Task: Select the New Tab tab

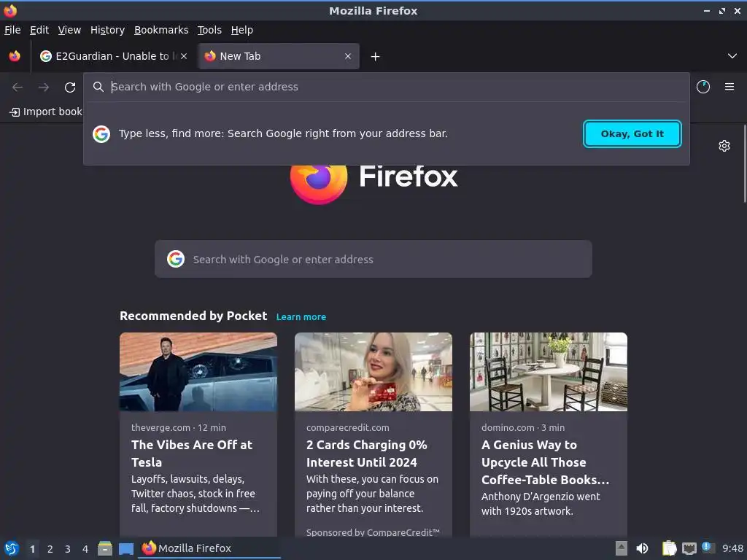Action: click(x=278, y=56)
